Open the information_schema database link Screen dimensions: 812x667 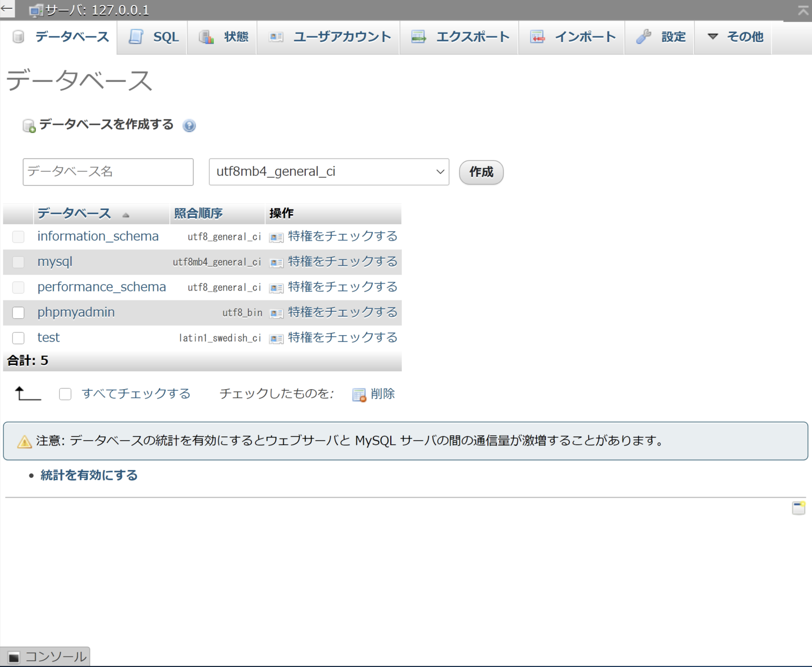[x=98, y=236]
